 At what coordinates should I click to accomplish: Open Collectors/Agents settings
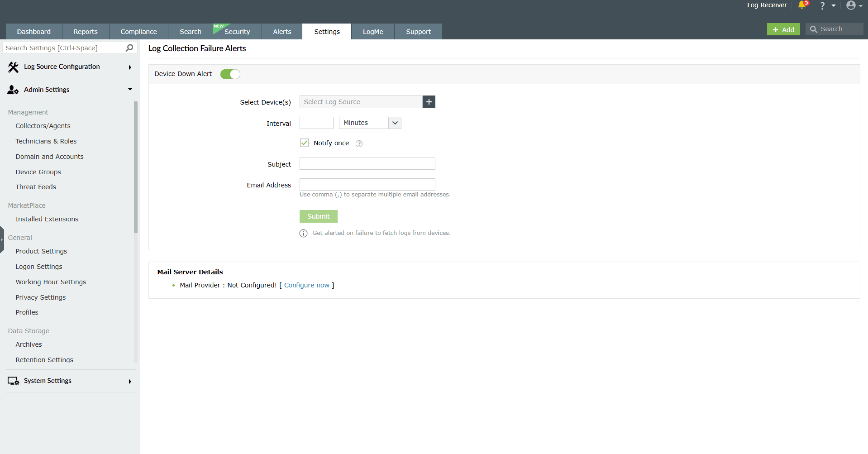pyautogui.click(x=43, y=126)
